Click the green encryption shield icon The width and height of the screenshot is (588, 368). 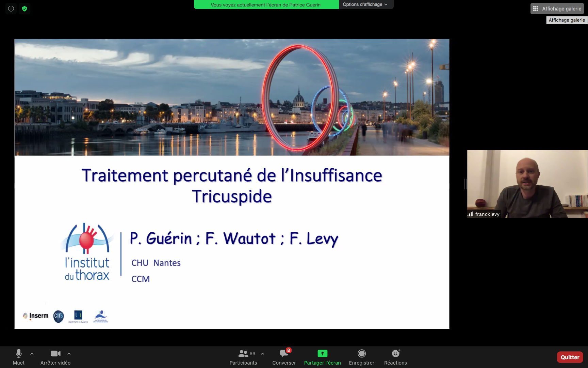pos(24,9)
